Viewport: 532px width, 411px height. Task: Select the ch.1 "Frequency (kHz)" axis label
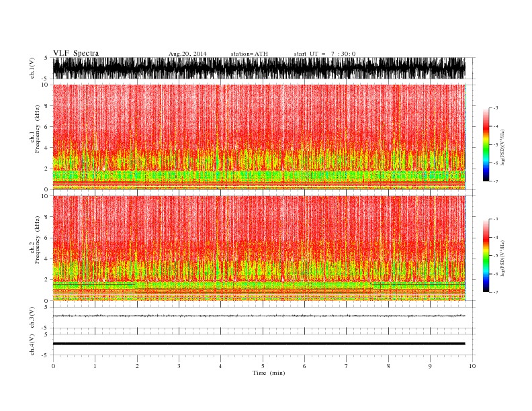(38, 129)
